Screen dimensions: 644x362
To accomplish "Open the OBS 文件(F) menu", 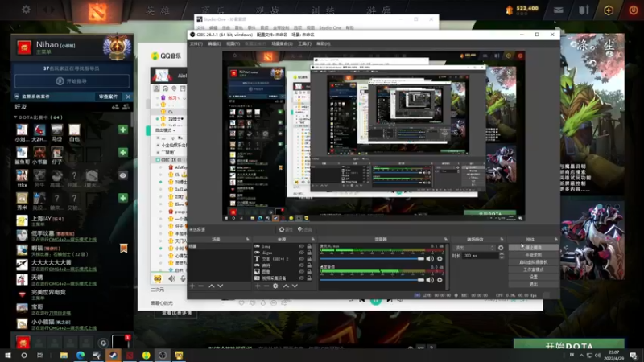I will 196,43.
